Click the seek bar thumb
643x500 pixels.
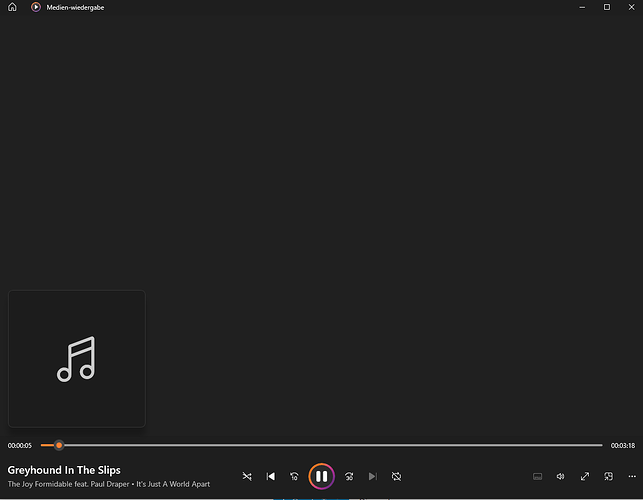(x=59, y=445)
